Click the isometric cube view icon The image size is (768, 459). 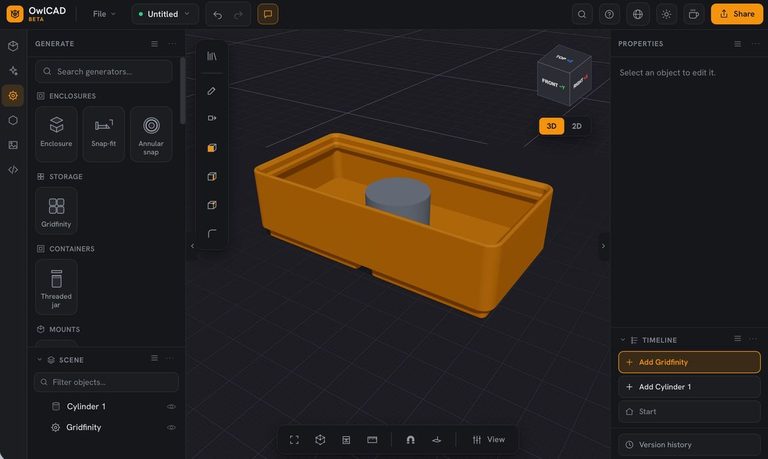(320, 440)
